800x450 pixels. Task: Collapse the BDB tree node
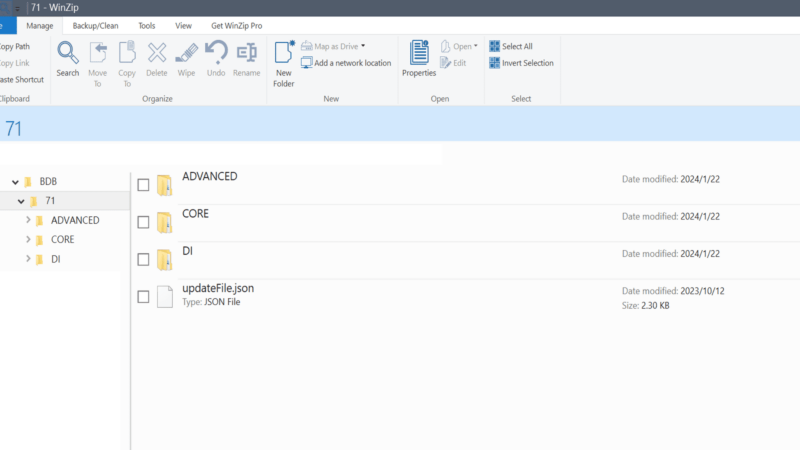(x=15, y=182)
